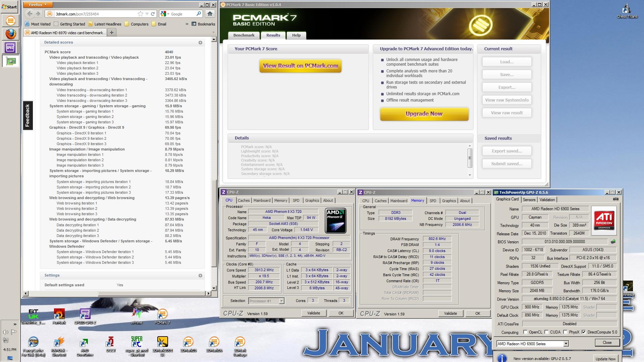Open the list all tabs dropdown

coord(213,33)
